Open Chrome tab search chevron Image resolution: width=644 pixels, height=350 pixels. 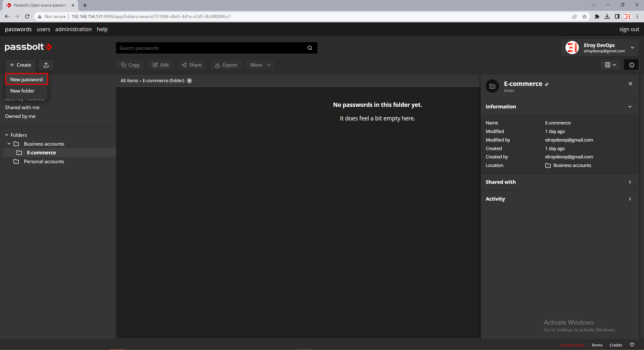[594, 5]
